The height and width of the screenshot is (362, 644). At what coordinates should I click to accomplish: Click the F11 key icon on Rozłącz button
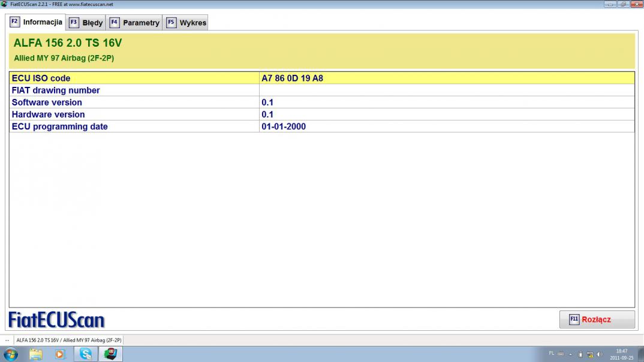[574, 319]
